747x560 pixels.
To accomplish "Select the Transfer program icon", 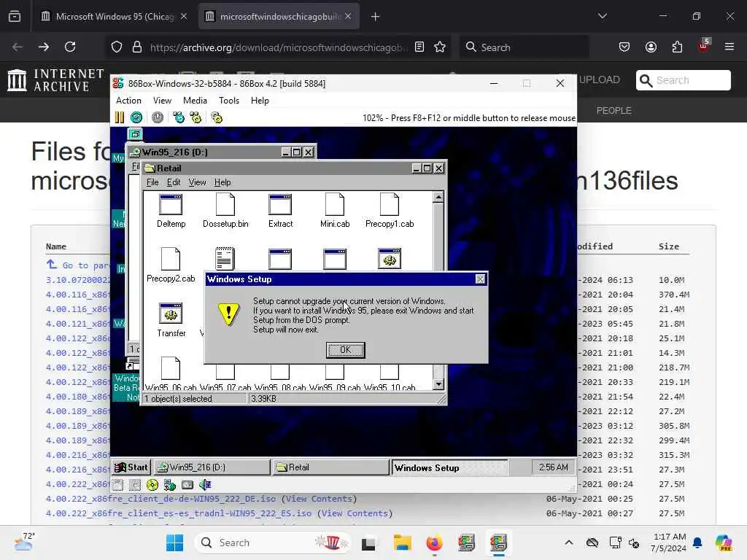I will (x=171, y=320).
